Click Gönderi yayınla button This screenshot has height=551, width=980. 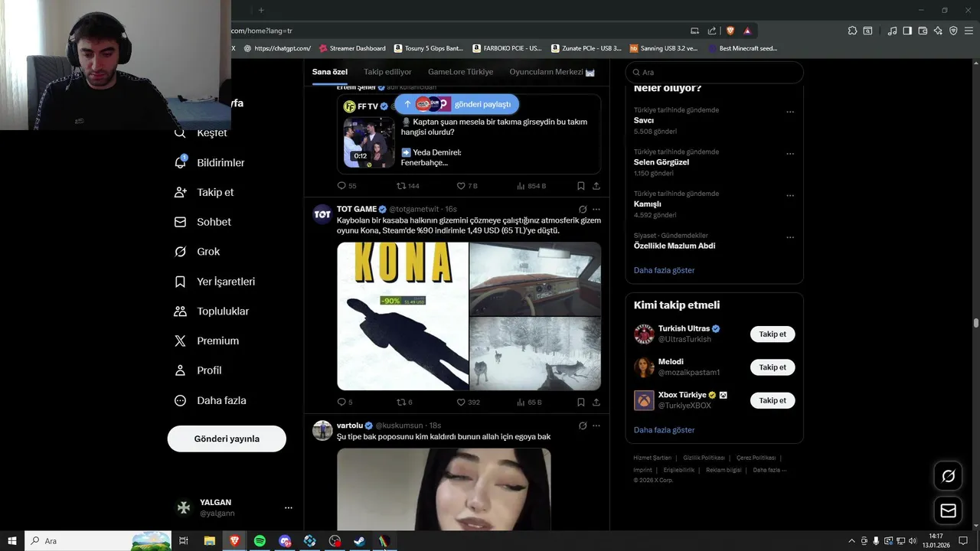(x=227, y=439)
